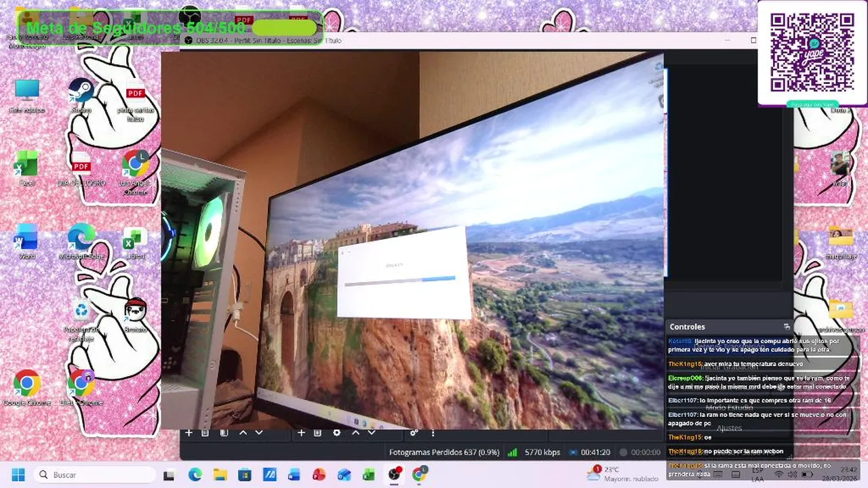Undock the Controles panel with popout icon
Viewport: 868px width, 488px height.
click(787, 327)
